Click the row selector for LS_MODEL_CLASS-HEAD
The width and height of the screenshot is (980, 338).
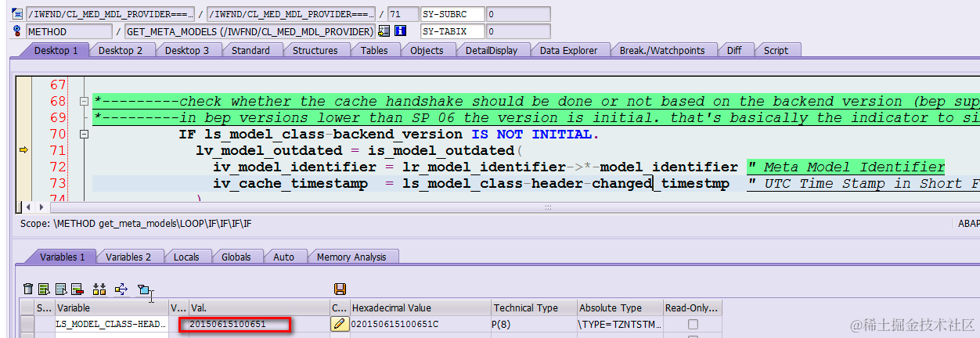[27, 324]
